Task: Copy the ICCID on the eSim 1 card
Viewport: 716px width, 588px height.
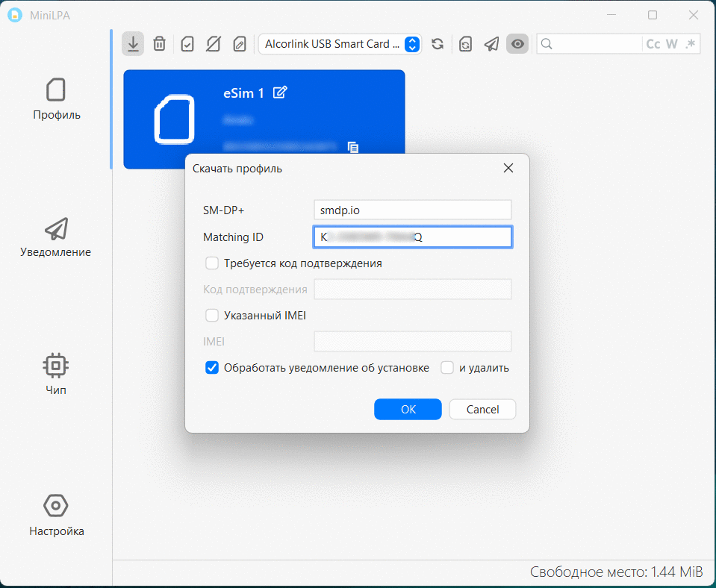Action: [x=354, y=147]
